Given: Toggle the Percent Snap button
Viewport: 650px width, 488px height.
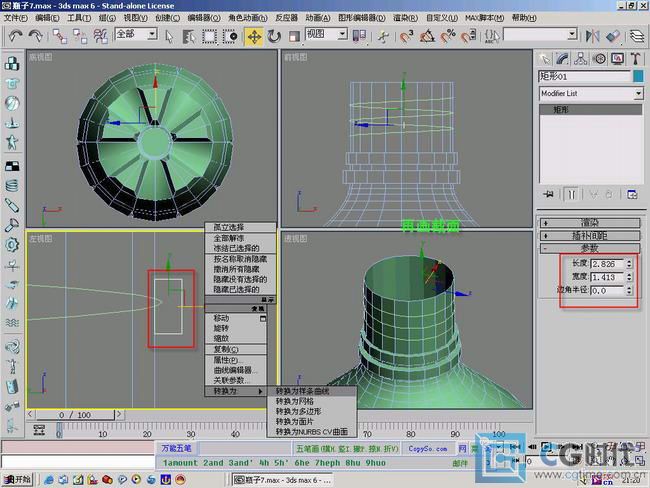Looking at the screenshot, I should 448,36.
